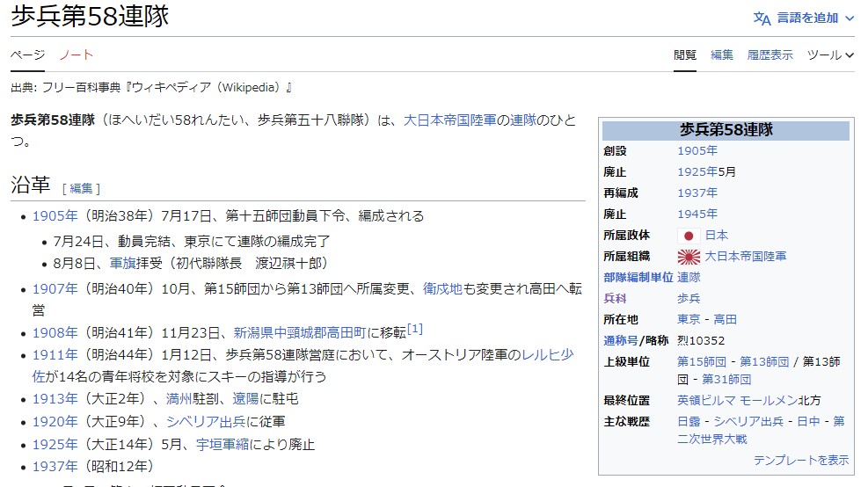Follow the レルヒ少佐 link
The width and height of the screenshot is (868, 487).
pyautogui.click(x=548, y=355)
